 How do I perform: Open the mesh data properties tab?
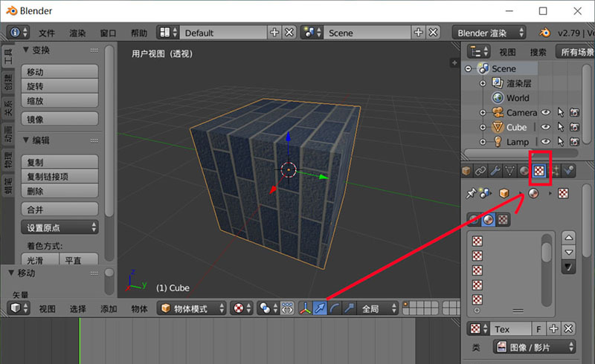[509, 171]
